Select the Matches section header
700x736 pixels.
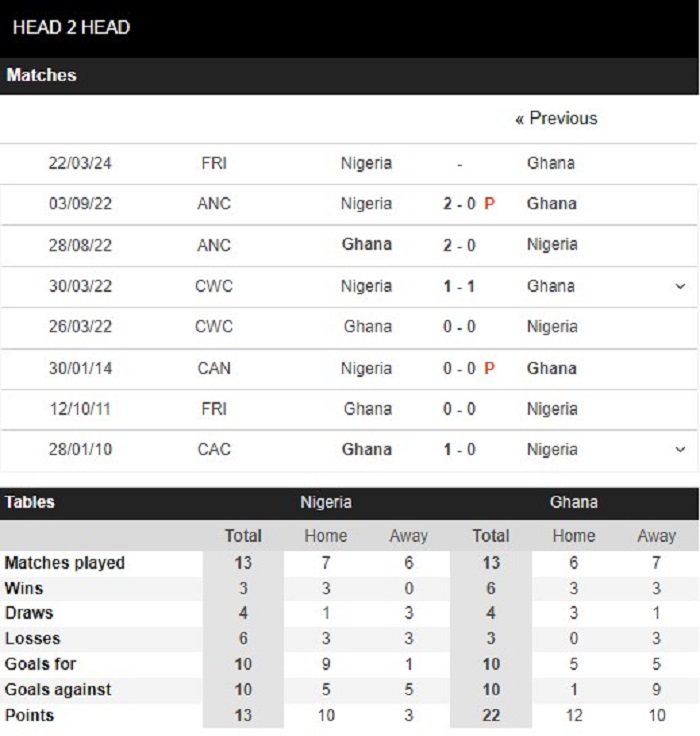pyautogui.click(x=41, y=75)
